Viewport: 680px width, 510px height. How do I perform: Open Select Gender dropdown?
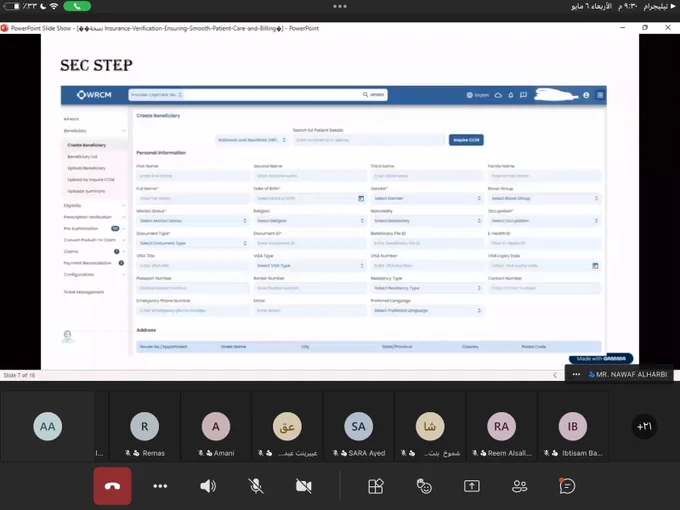point(427,198)
